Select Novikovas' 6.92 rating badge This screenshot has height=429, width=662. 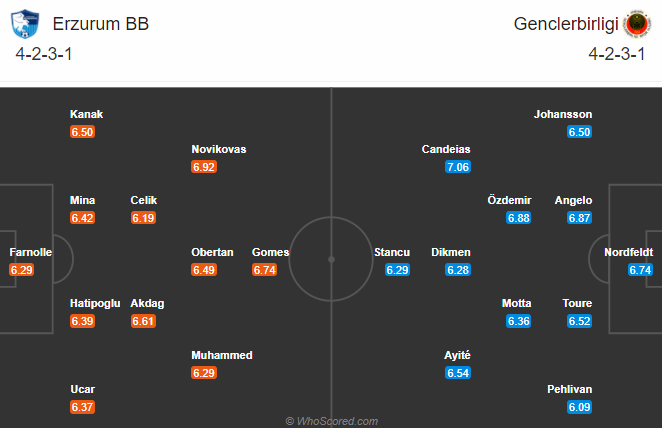[204, 167]
